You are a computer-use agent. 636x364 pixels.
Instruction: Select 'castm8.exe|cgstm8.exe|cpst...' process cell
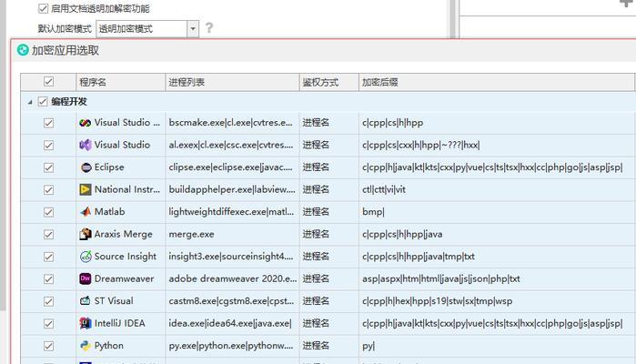[x=231, y=301]
